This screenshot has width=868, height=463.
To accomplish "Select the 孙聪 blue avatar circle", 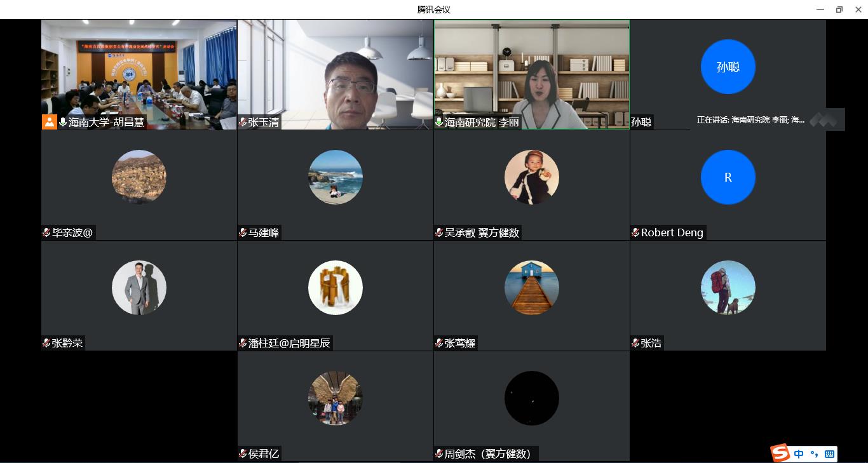I will tap(728, 67).
